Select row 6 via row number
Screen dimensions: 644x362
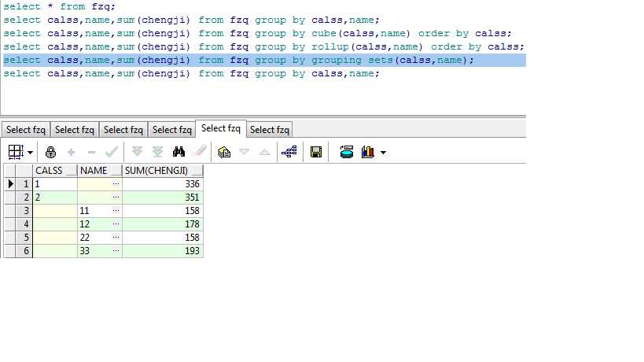(x=24, y=251)
